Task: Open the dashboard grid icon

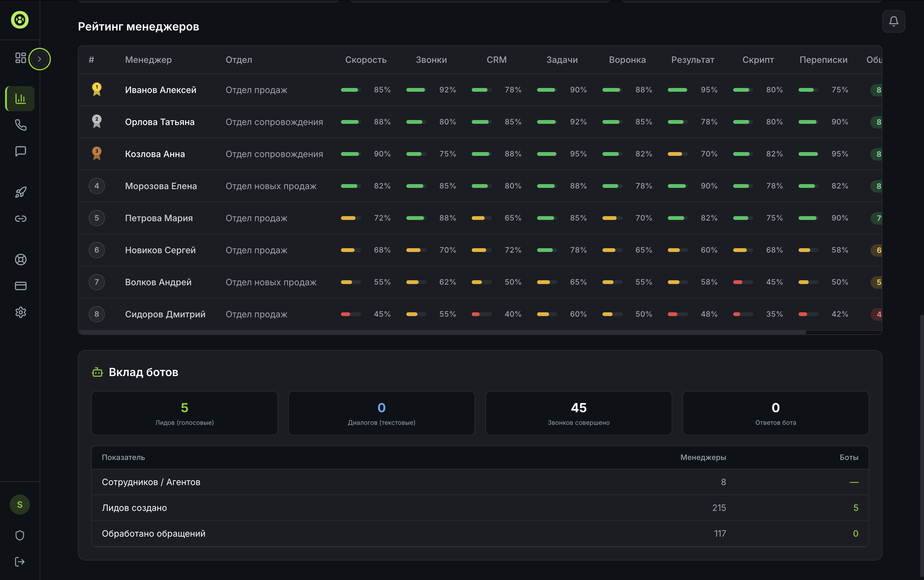Action: 20,58
